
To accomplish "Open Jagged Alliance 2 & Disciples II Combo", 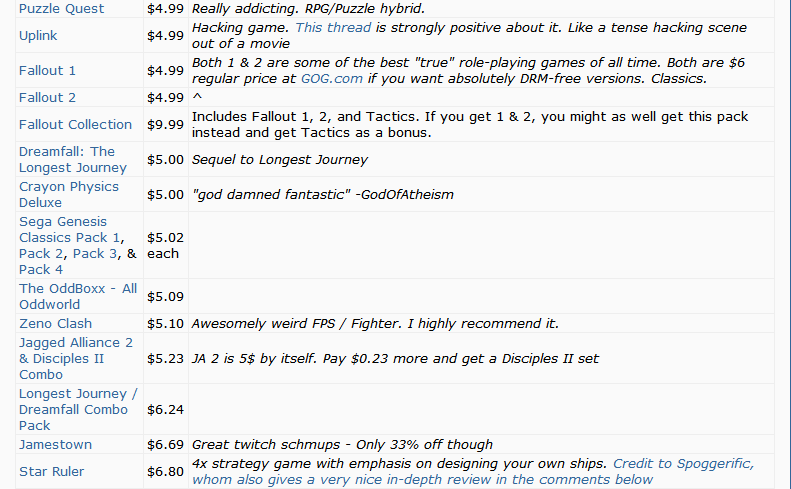I will tap(76, 359).
